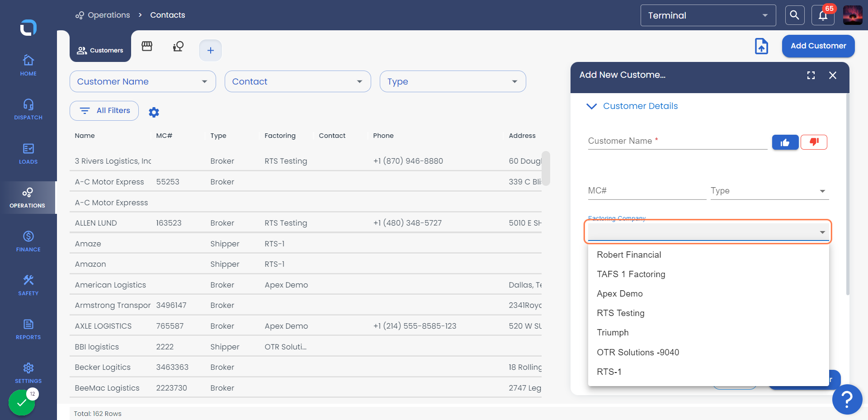Select RTS Testing from dropdown list

708,313
